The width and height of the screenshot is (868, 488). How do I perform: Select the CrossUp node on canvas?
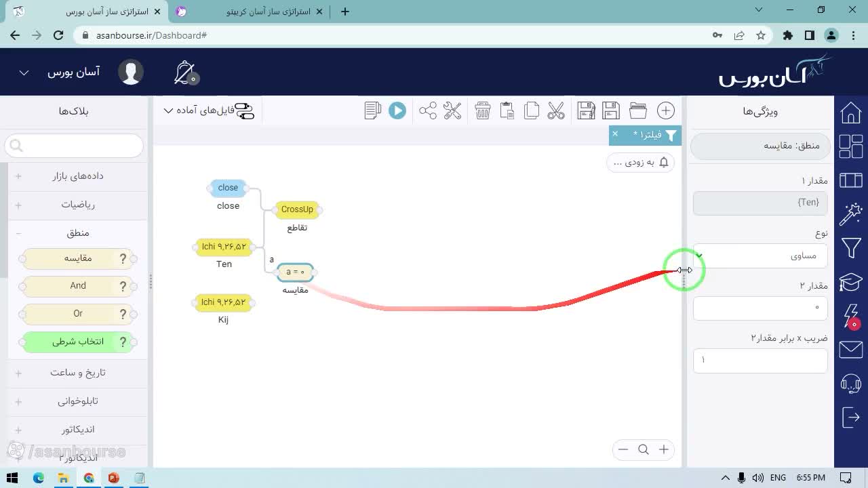coord(297,209)
